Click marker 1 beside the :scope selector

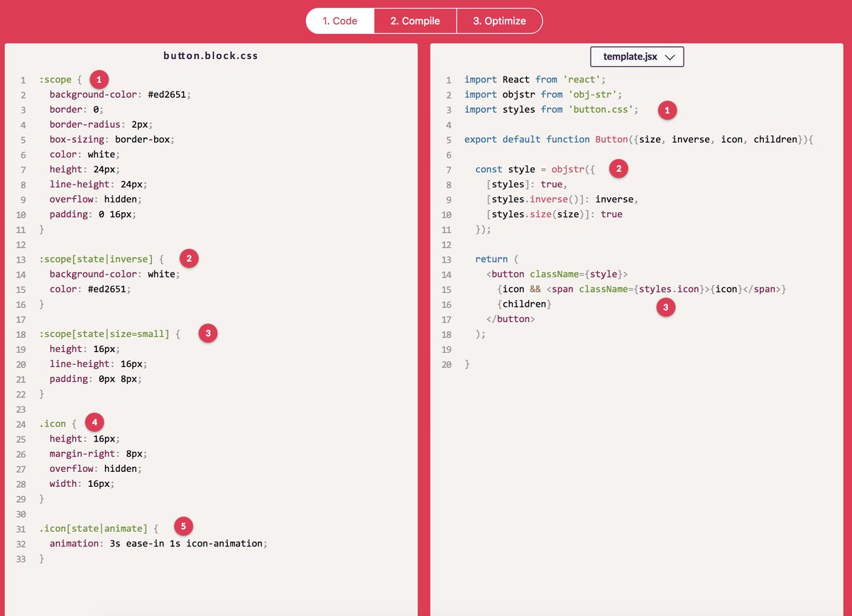click(x=99, y=79)
